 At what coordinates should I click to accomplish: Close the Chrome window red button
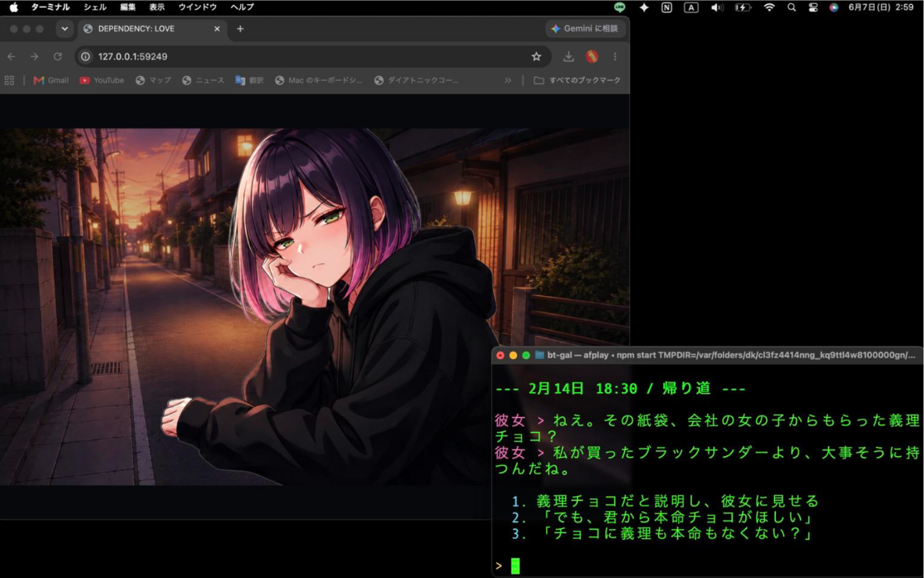tap(12, 29)
